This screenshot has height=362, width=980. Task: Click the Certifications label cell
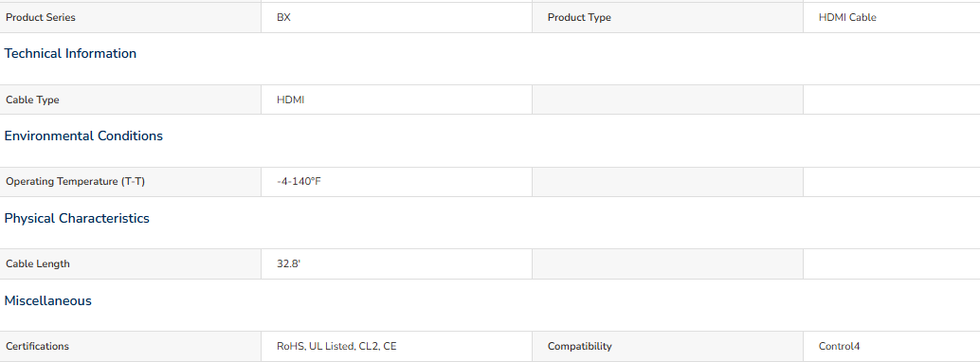tap(130, 347)
